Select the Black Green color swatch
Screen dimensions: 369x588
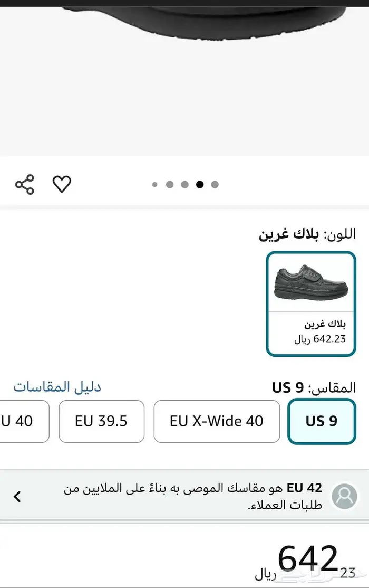pos(311,304)
